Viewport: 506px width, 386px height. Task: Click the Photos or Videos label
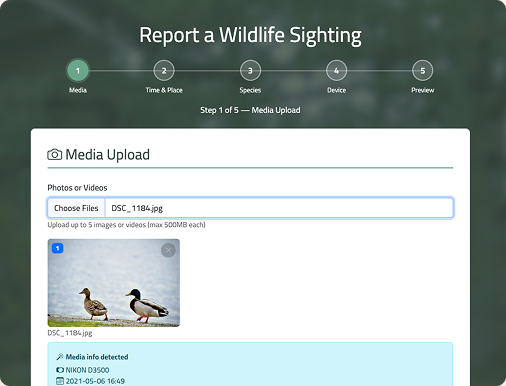click(x=77, y=188)
